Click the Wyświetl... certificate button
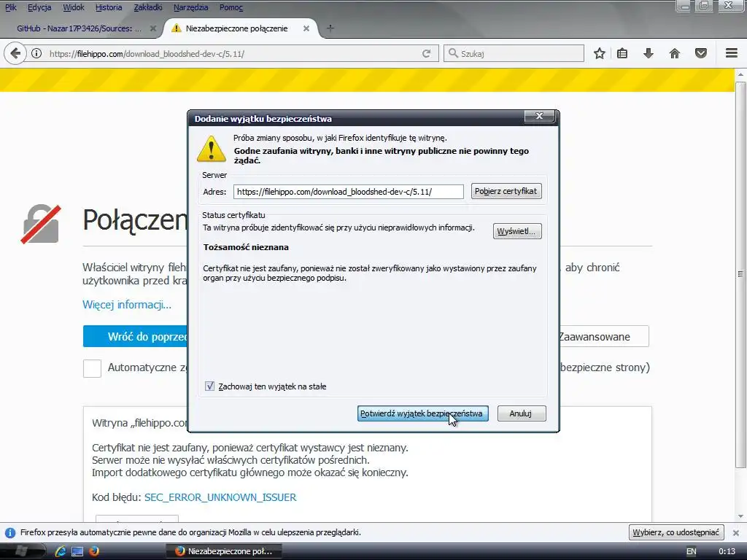The height and width of the screenshot is (560, 747). (517, 231)
